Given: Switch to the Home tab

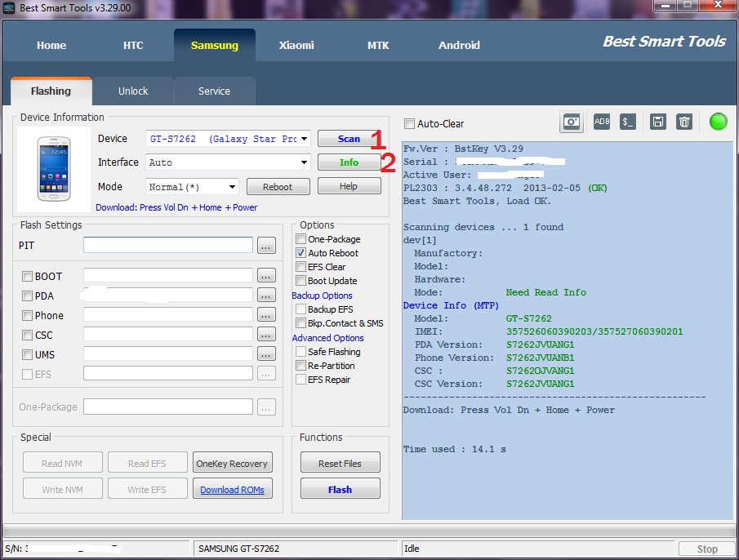Looking at the screenshot, I should tap(51, 45).
